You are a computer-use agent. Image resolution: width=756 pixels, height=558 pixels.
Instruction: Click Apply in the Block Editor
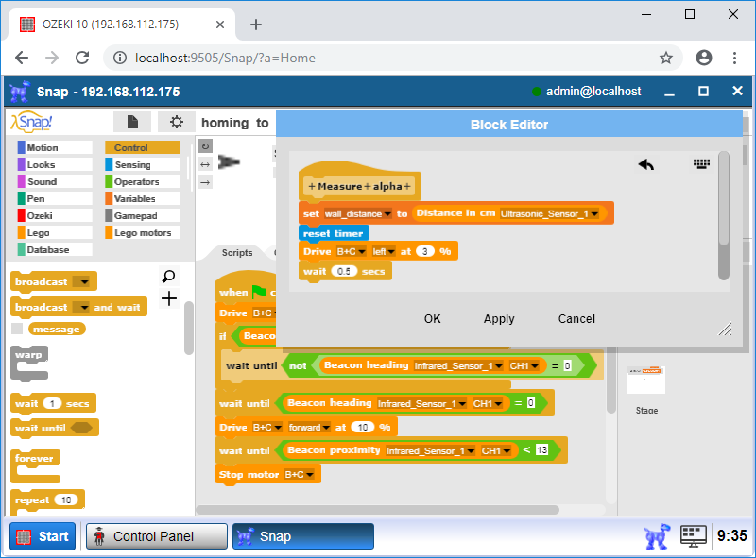coord(499,319)
